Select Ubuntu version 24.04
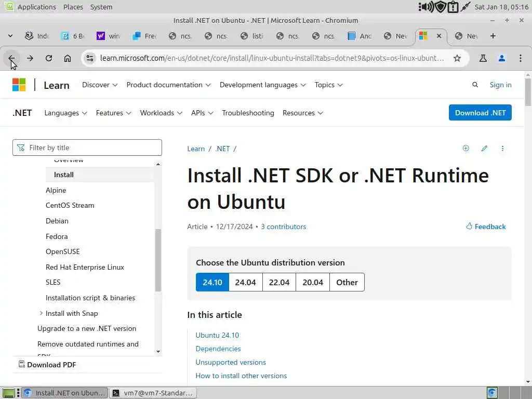Screen dimensions: 532x399 tap(246, 282)
